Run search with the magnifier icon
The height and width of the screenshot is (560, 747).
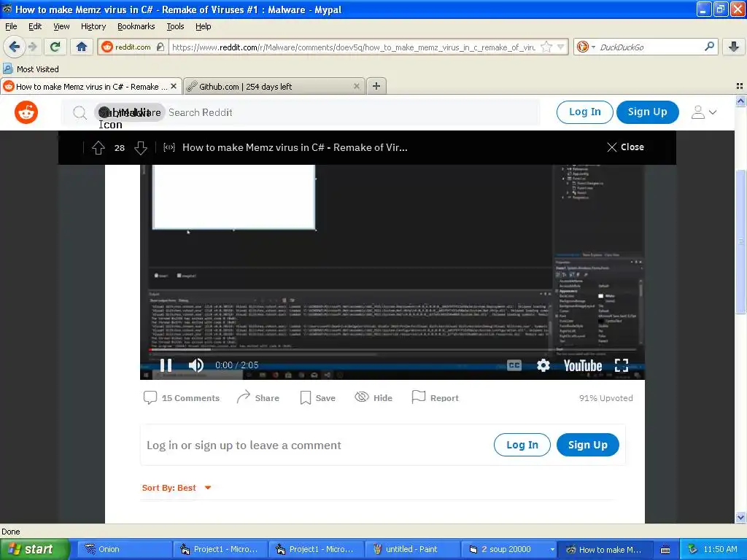(709, 47)
